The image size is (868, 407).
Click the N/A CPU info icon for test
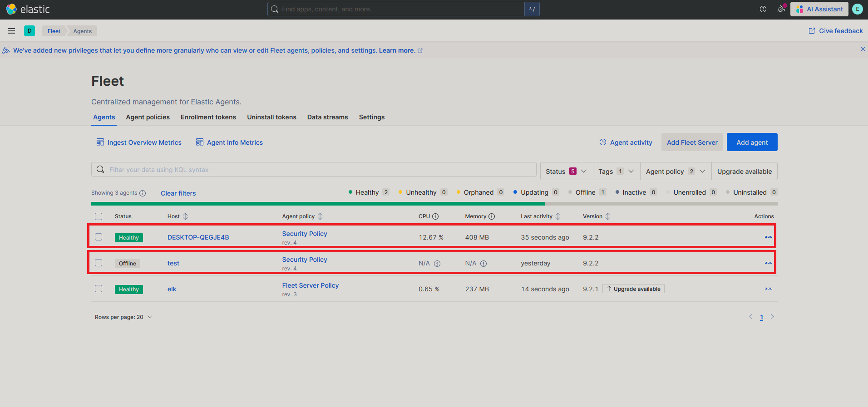click(437, 264)
